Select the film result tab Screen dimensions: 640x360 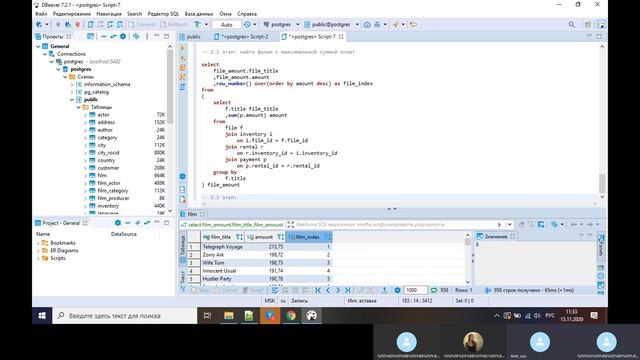pos(192,214)
